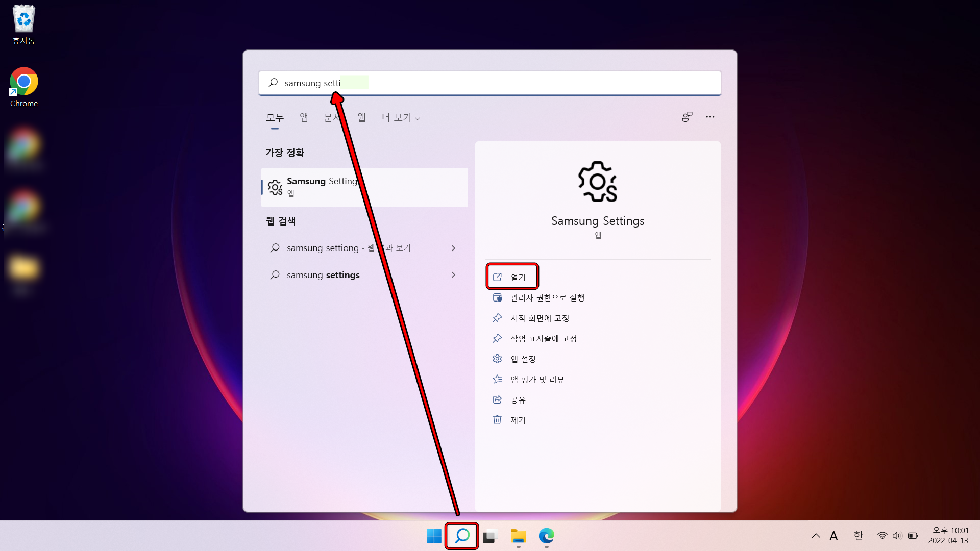This screenshot has height=551, width=980.
Task: Open Microsoft Edge from taskbar
Action: point(547,536)
